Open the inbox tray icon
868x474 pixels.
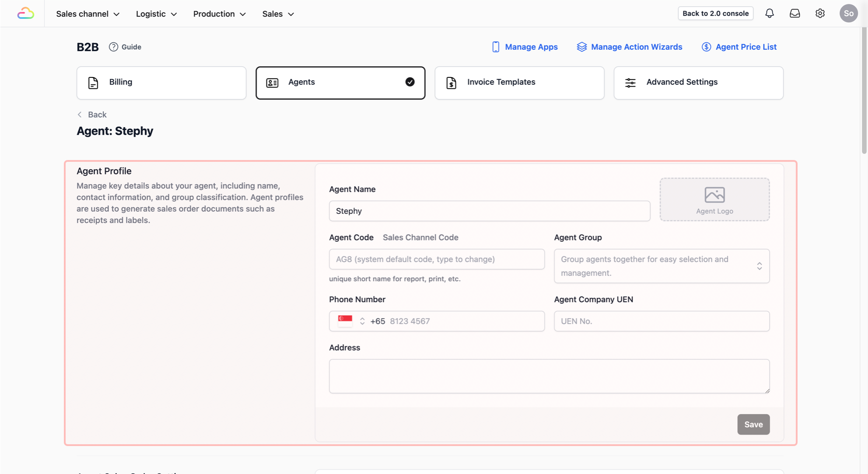coord(795,14)
